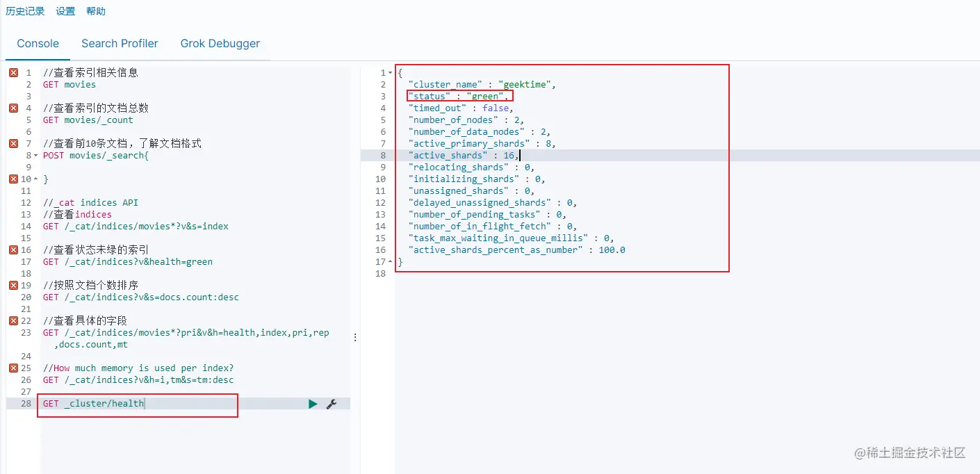
Task: Open 设置 settings link
Action: click(65, 11)
